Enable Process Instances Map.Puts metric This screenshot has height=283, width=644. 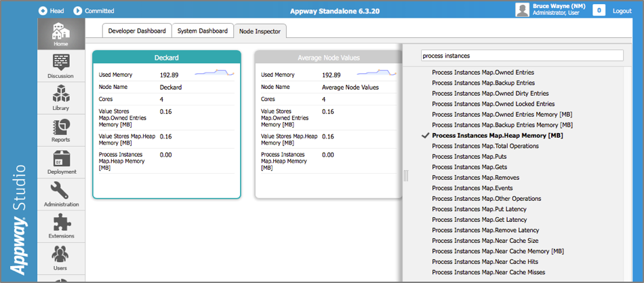(469, 157)
